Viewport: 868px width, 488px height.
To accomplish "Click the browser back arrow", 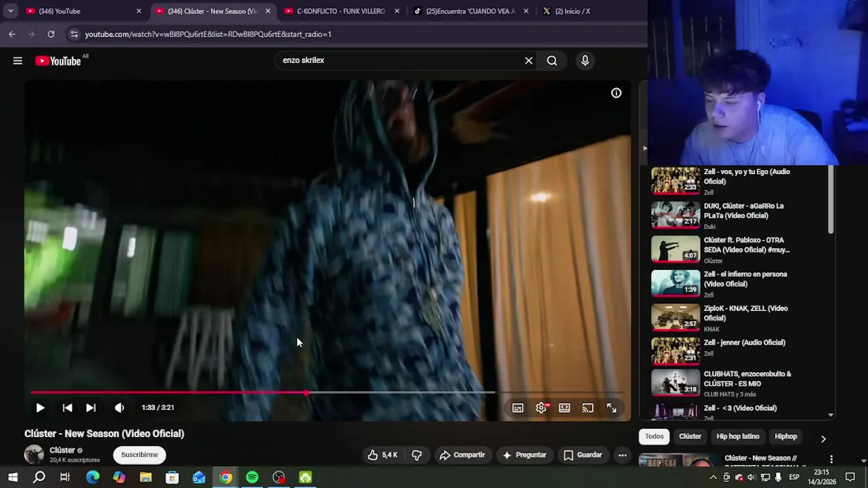I will (12, 34).
